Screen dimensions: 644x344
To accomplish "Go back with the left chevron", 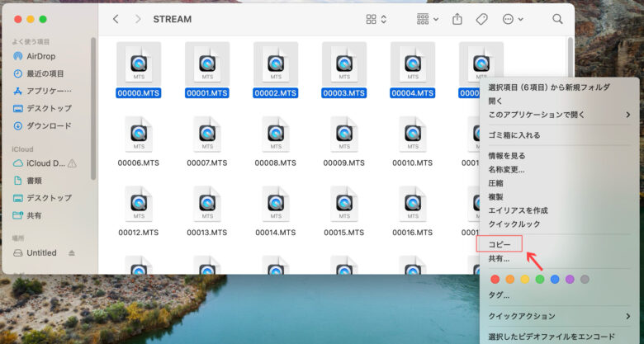I will [116, 19].
